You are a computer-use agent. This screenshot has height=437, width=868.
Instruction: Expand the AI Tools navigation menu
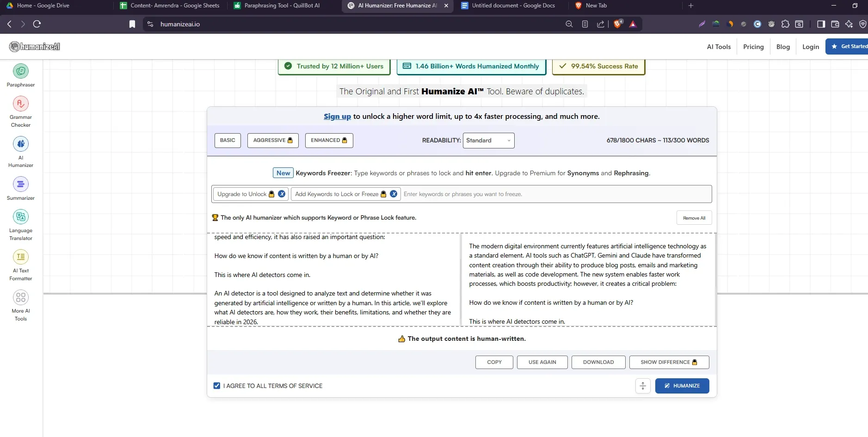click(x=719, y=47)
